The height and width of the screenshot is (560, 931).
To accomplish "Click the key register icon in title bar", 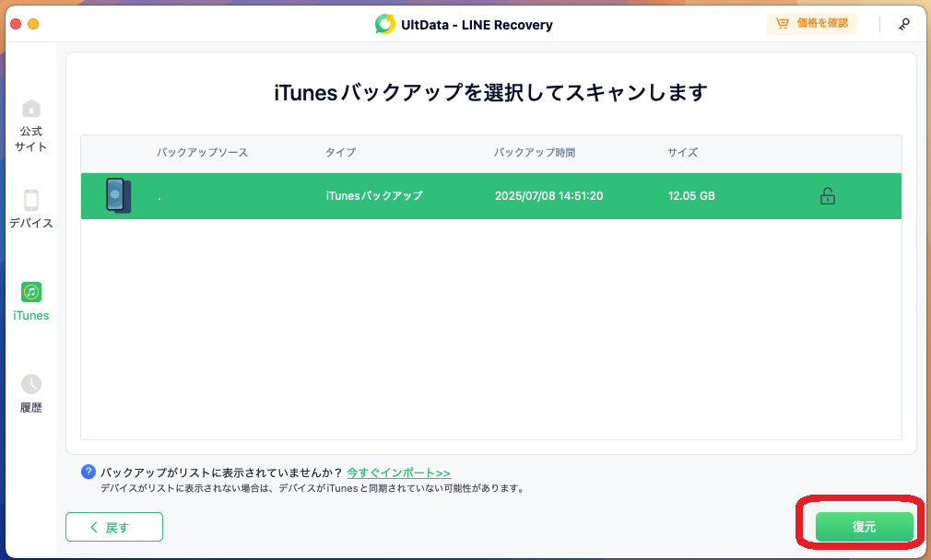I will 903,24.
